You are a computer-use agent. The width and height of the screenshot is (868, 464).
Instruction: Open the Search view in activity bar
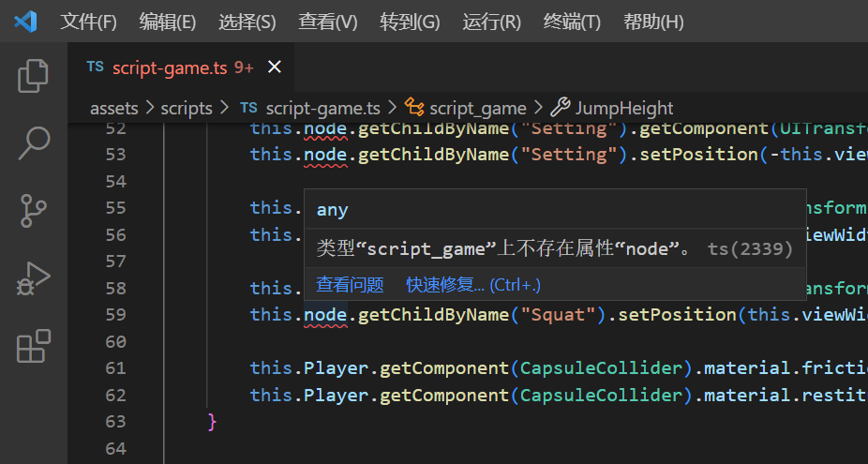pos(33,142)
